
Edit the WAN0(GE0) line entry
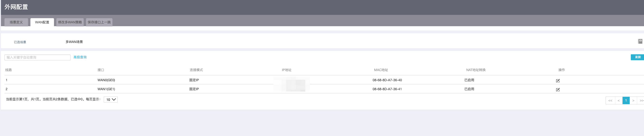tap(557, 81)
